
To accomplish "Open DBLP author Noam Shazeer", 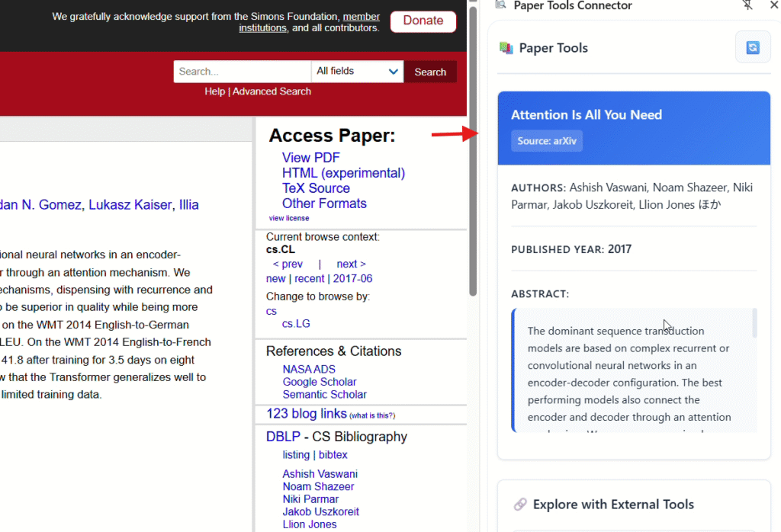I will (x=318, y=487).
